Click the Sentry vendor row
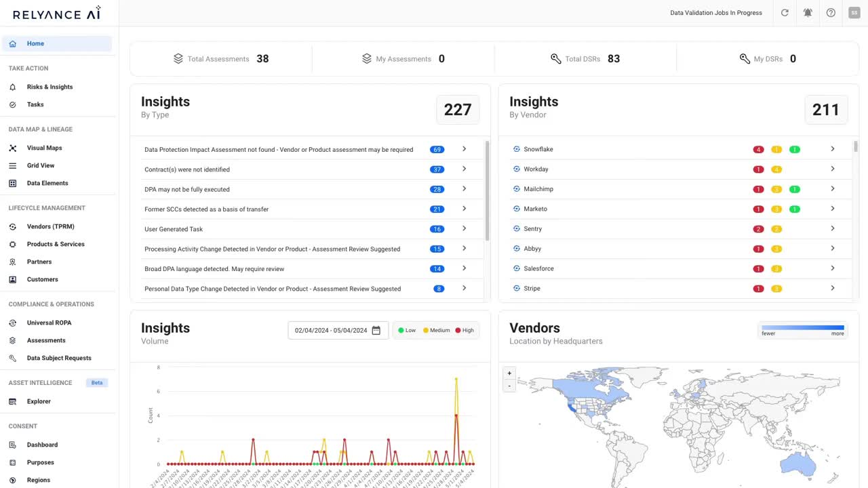This screenshot has height=488, width=868. (x=679, y=229)
